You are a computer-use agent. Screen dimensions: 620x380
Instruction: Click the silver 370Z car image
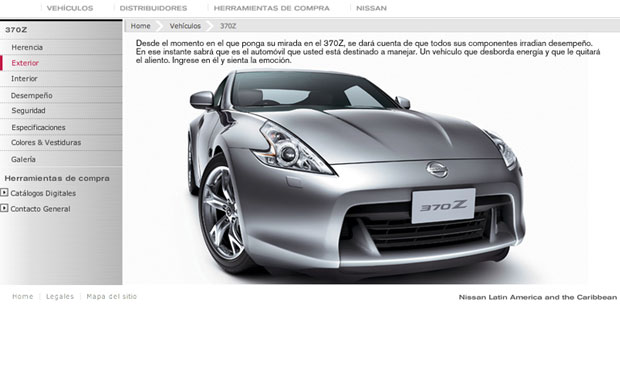pyautogui.click(x=356, y=174)
